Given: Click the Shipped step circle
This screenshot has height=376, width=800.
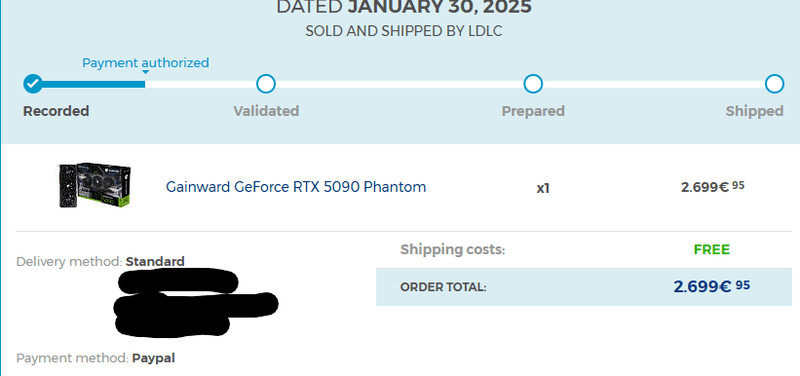Looking at the screenshot, I should pyautogui.click(x=774, y=84).
